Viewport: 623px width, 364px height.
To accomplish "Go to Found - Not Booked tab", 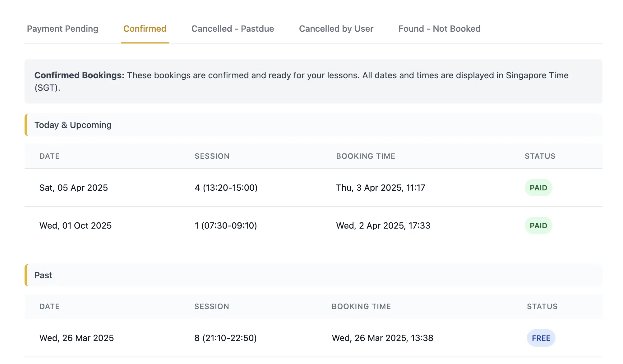I will click(x=439, y=29).
